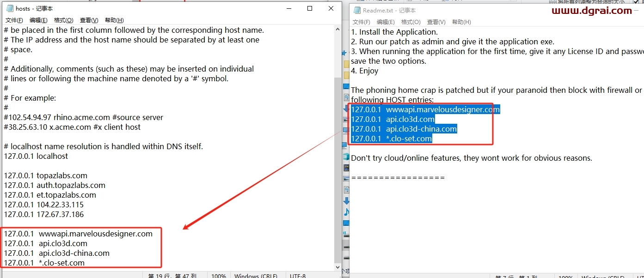Click the "following HOST entries:" line in Readme
This screenshot has height=278, width=644.
click(393, 100)
